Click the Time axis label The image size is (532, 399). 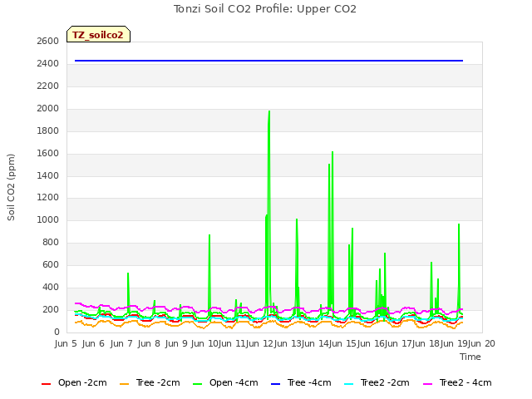coord(470,357)
